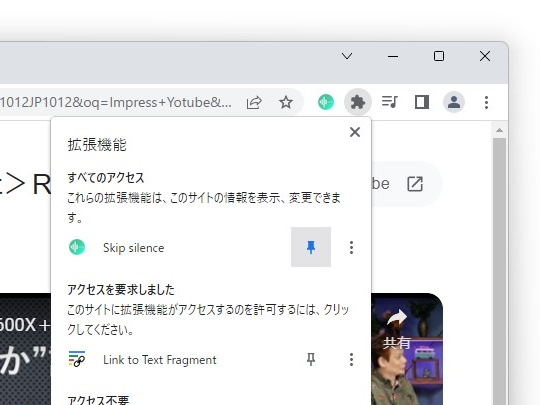Click the 拡張機能 popup heading
Image resolution: width=540 pixels, height=405 pixels.
click(x=97, y=145)
